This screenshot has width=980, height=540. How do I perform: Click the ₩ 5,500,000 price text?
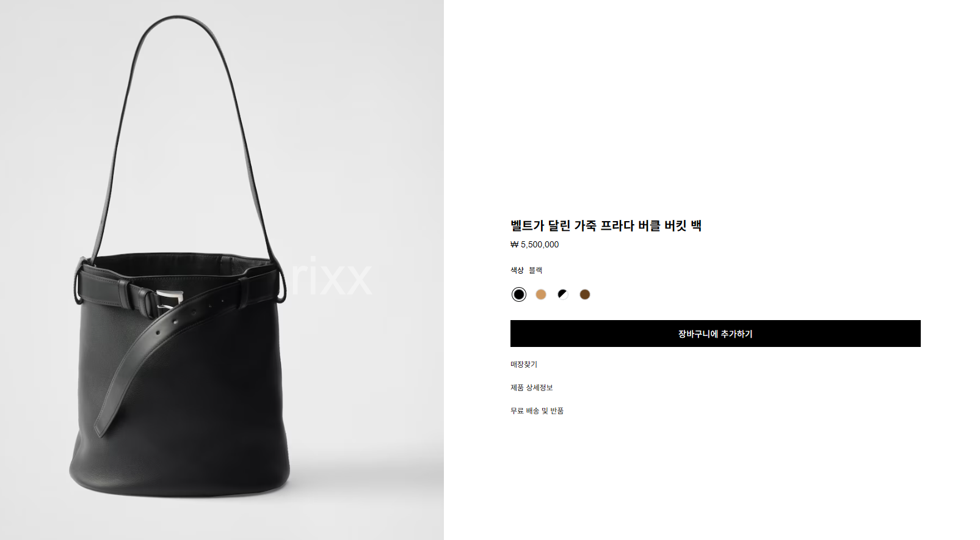535,244
